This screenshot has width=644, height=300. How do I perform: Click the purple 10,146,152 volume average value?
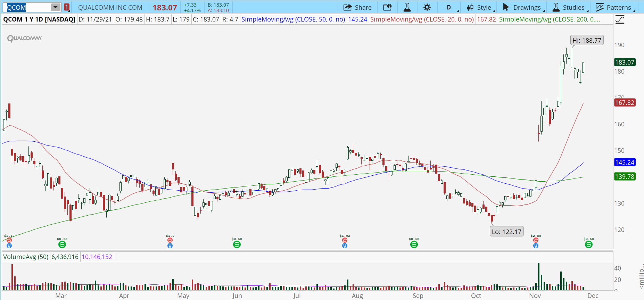pyautogui.click(x=97, y=257)
